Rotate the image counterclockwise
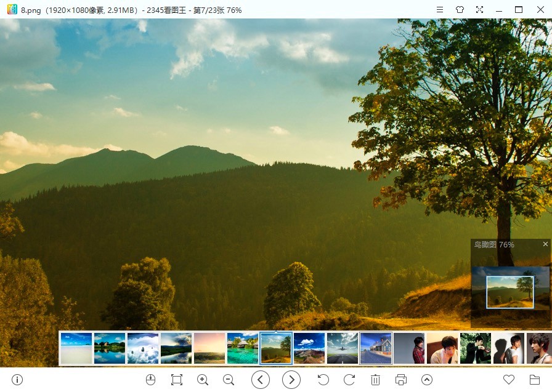Image resolution: width=552 pixels, height=392 pixels. [323, 380]
